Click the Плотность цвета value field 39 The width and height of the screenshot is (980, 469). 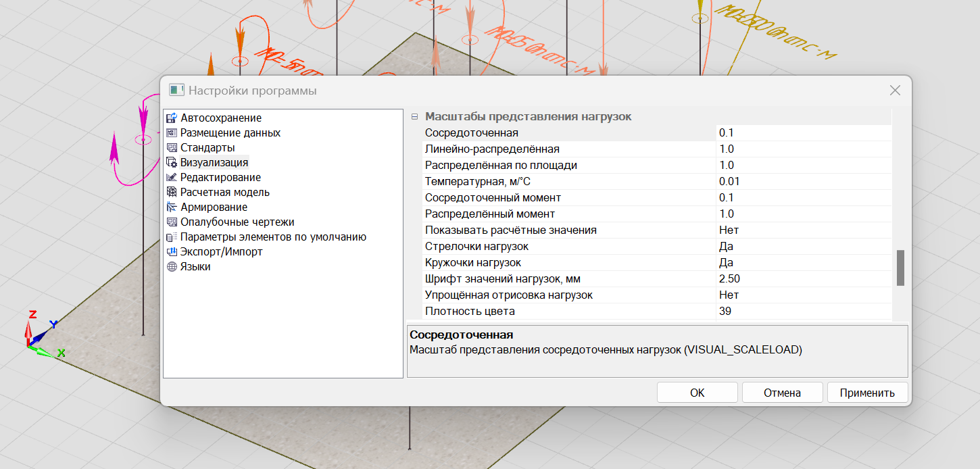803,311
